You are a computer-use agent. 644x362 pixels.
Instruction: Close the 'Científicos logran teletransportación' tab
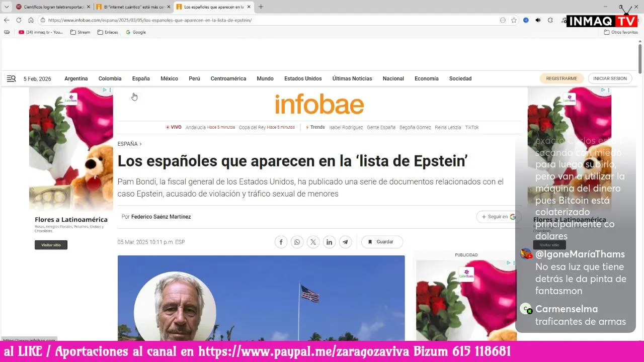(x=89, y=7)
